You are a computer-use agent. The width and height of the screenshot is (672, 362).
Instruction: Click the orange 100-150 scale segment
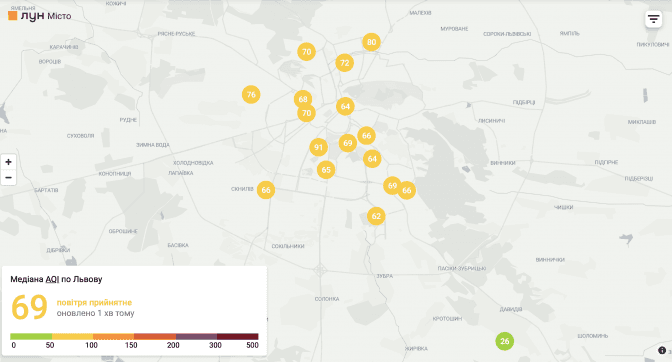point(114,336)
